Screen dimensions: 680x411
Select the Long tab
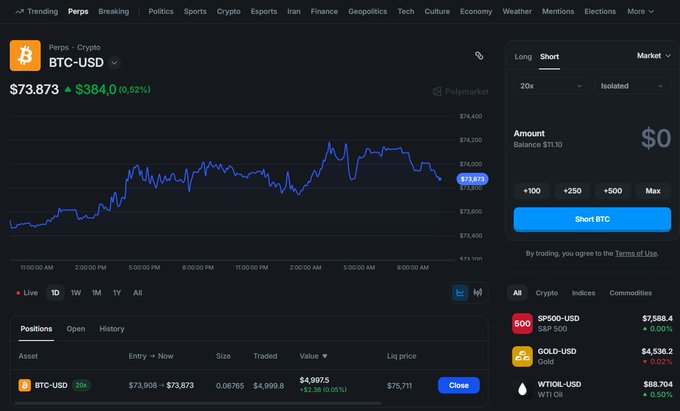(x=523, y=57)
